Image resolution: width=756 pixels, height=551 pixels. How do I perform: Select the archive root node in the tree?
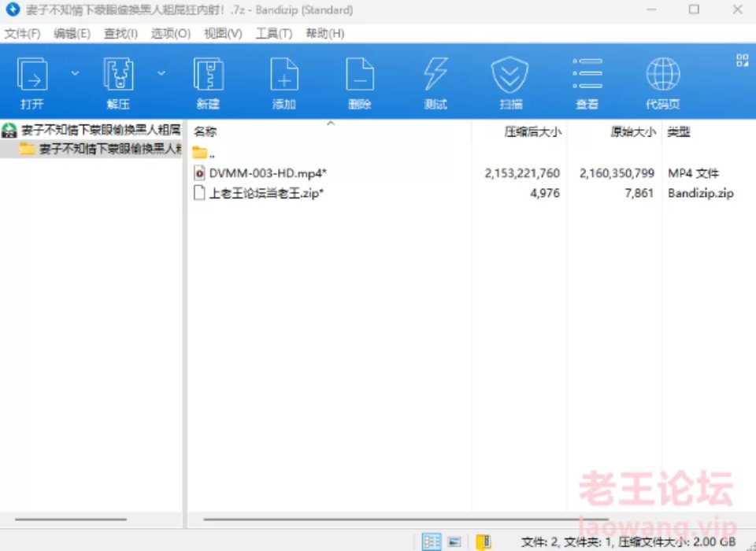pyautogui.click(x=101, y=130)
